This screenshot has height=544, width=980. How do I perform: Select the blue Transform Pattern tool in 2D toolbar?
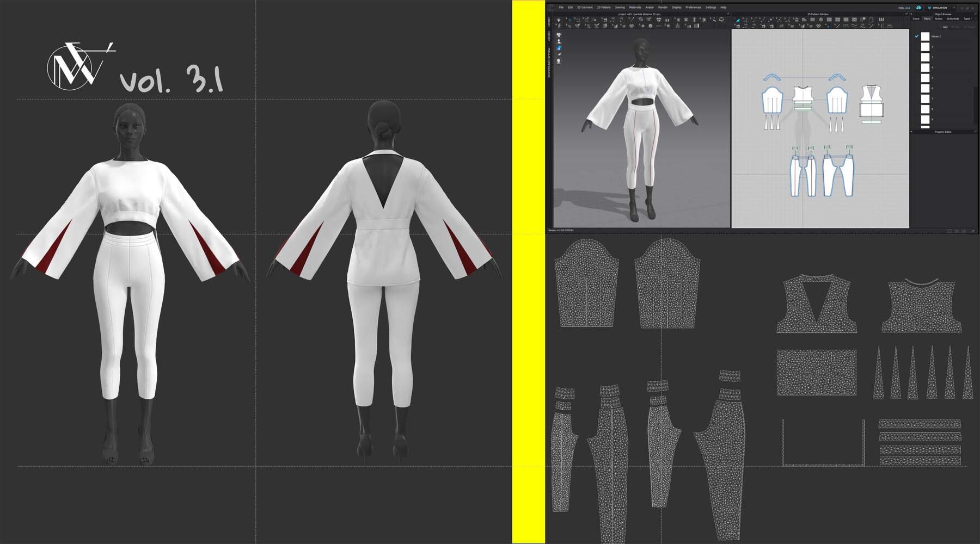(x=738, y=20)
